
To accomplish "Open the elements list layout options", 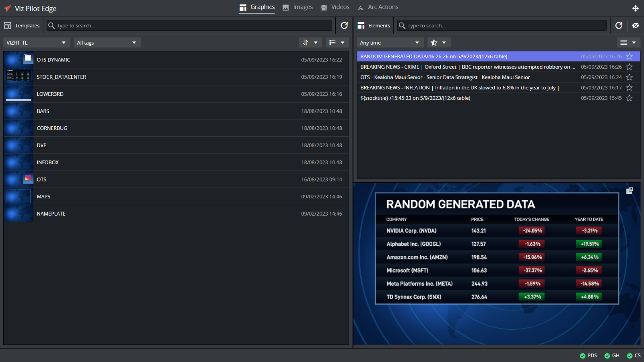I will tap(628, 43).
